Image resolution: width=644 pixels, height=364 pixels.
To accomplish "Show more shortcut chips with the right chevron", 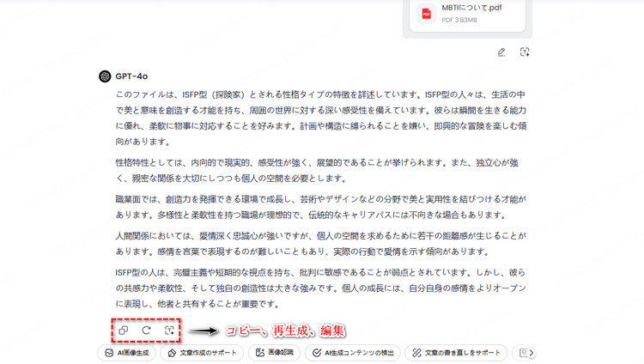I will point(531,353).
